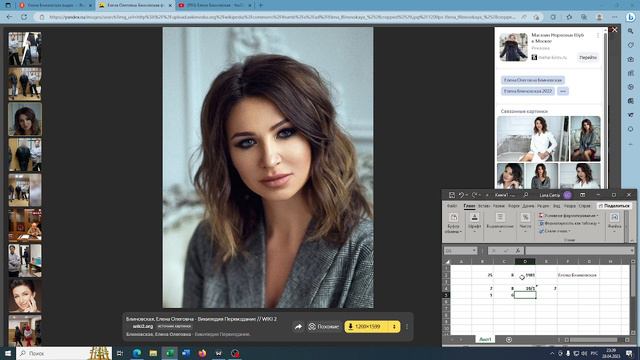Open Excel search magnifier icon
640x360 pixels.
click(526, 195)
